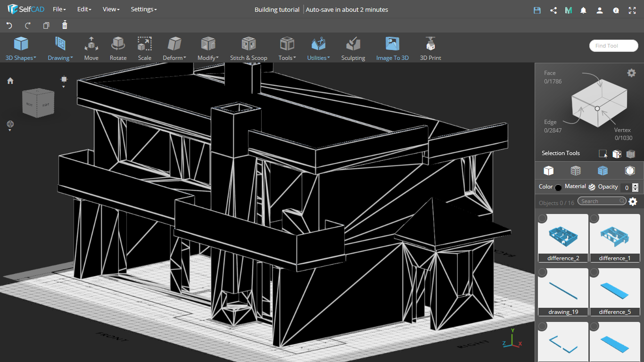The height and width of the screenshot is (362, 644).
Task: Select the drawing_19 object checkbox
Action: (x=542, y=272)
